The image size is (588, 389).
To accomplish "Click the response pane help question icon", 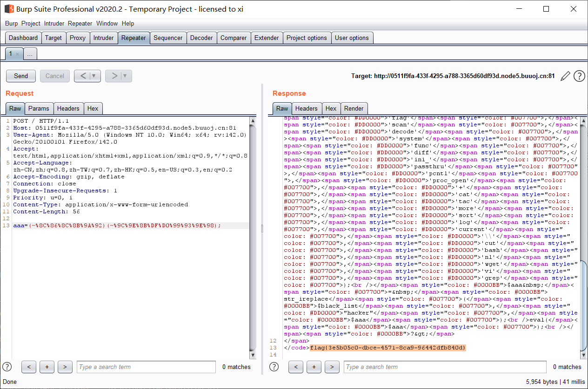I will pos(274,367).
